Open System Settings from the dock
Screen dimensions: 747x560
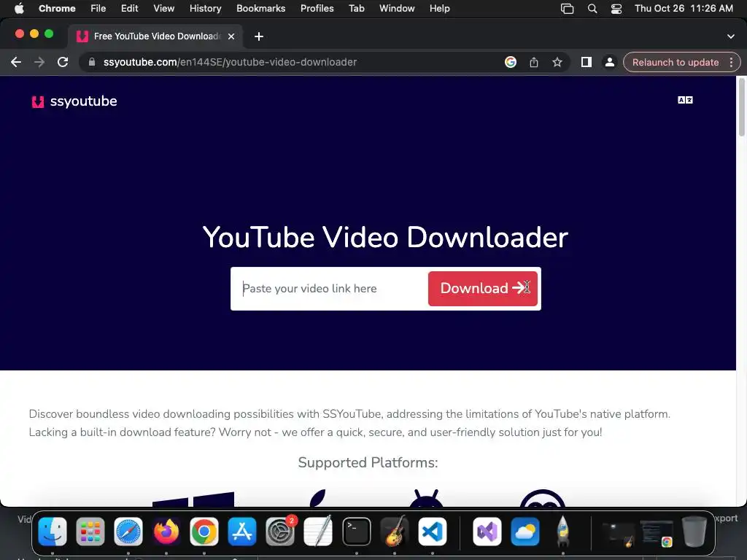tap(280, 532)
